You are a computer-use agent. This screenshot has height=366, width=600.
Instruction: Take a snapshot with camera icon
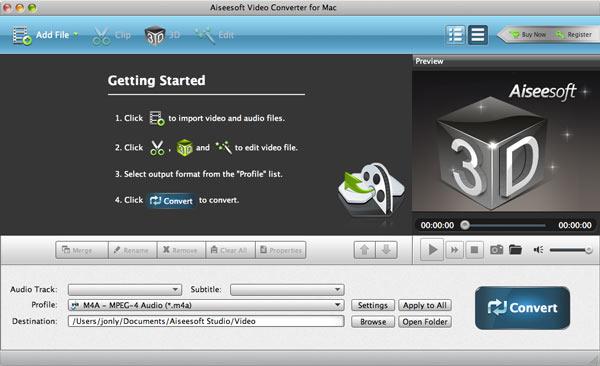(x=497, y=250)
